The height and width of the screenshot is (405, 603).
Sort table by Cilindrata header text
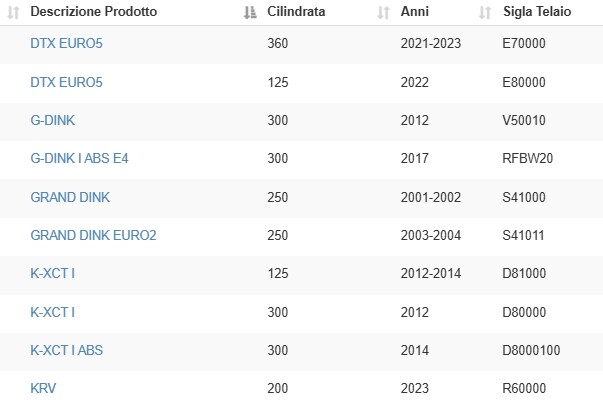296,12
